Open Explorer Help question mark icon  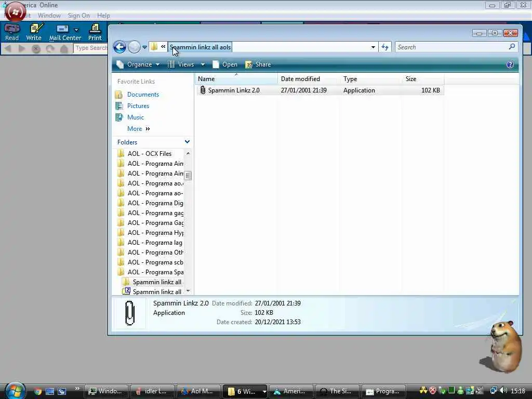(x=510, y=64)
